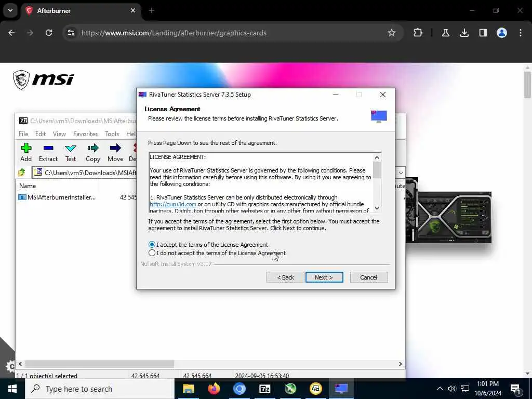Click the Back button in setup
This screenshot has width=532, height=399.
pyautogui.click(x=285, y=277)
